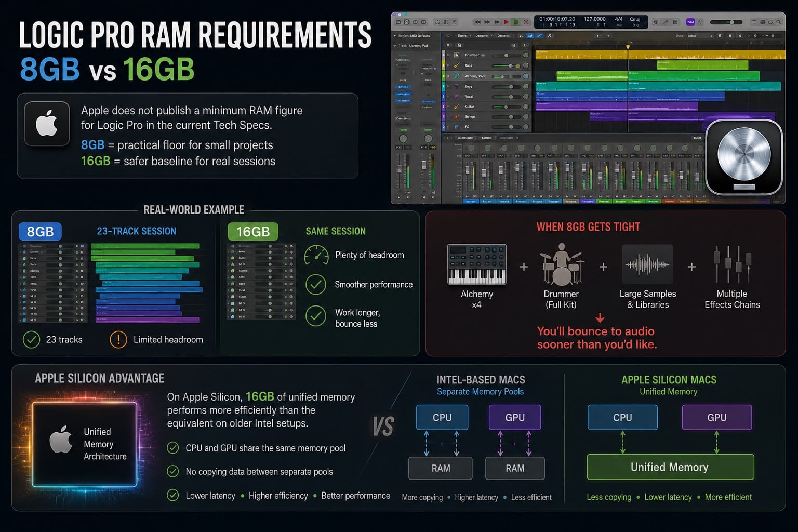Click the pencil icon right of LCD
The height and width of the screenshot is (532, 798).
point(666,22)
